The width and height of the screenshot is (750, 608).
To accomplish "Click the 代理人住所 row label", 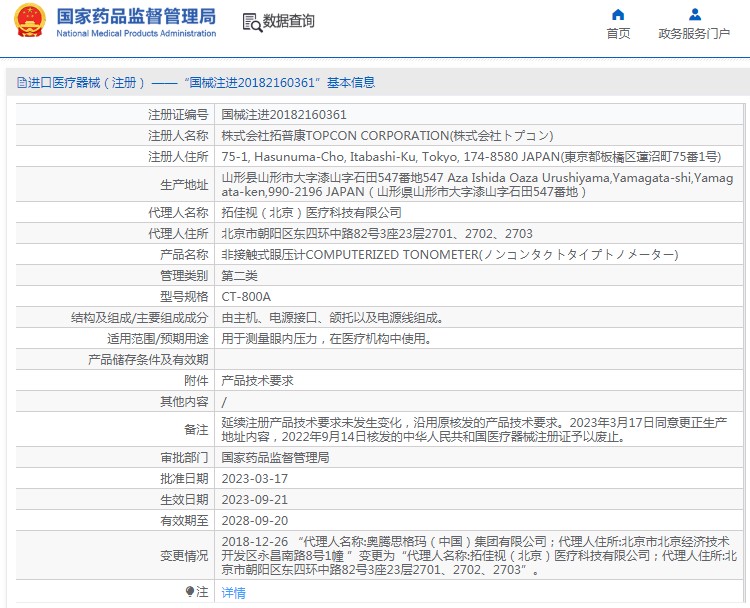I will click(178, 233).
